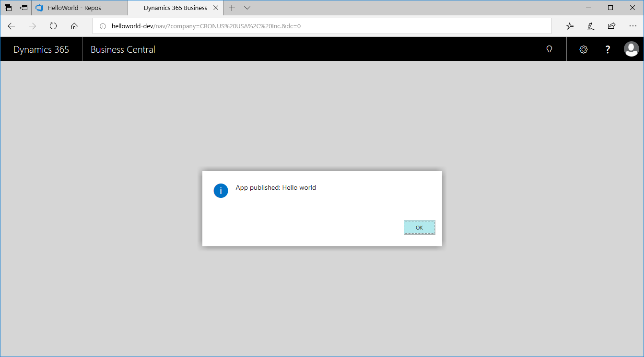Click the browser Back arrow
The image size is (644, 357).
[x=12, y=26]
